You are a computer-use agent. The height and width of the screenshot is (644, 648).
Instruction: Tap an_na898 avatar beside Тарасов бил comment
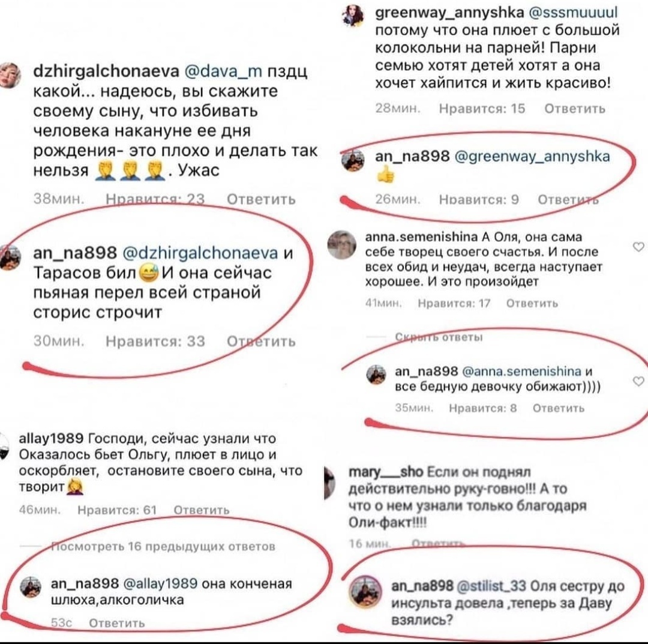coord(10,257)
